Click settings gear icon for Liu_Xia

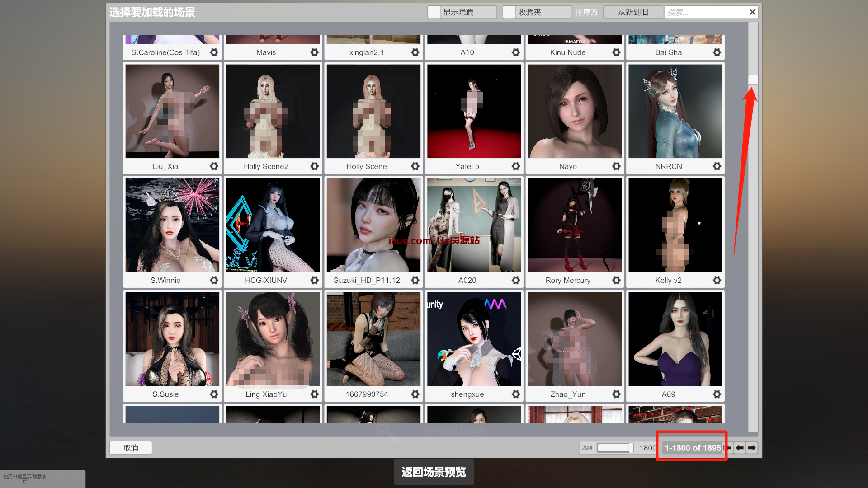point(213,166)
